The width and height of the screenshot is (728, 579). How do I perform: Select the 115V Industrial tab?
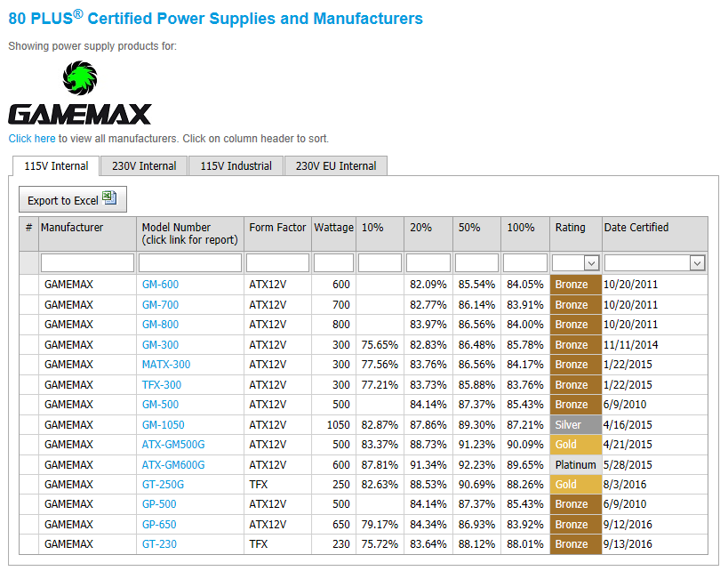(x=236, y=166)
